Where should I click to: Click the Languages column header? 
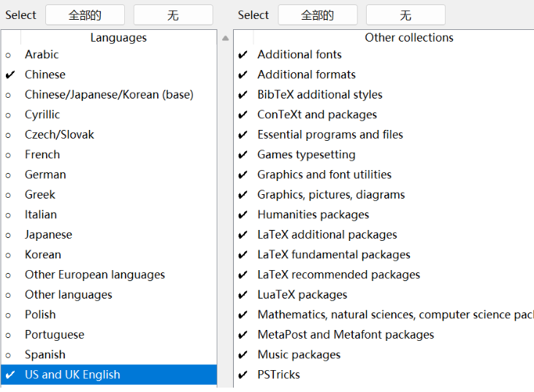click(118, 37)
